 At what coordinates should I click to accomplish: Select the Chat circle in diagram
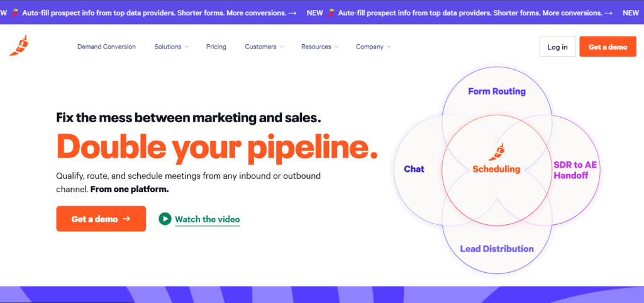click(x=414, y=169)
